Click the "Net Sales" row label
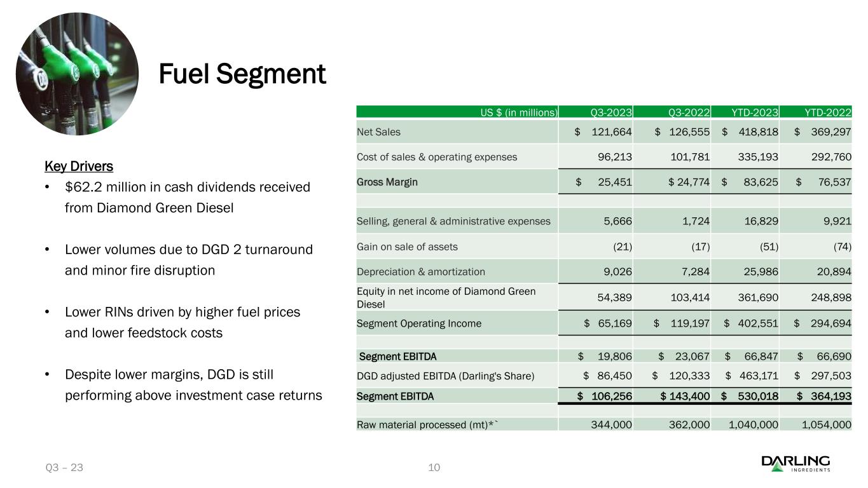 (378, 132)
